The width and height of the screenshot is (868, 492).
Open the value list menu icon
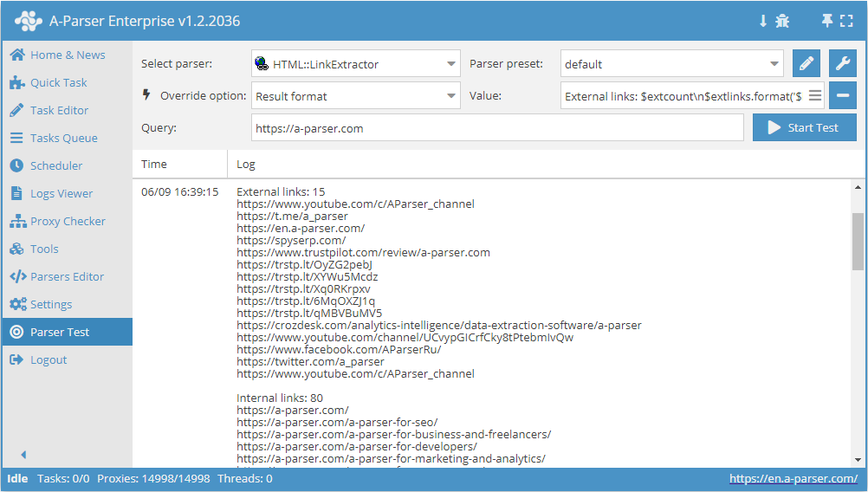(814, 96)
